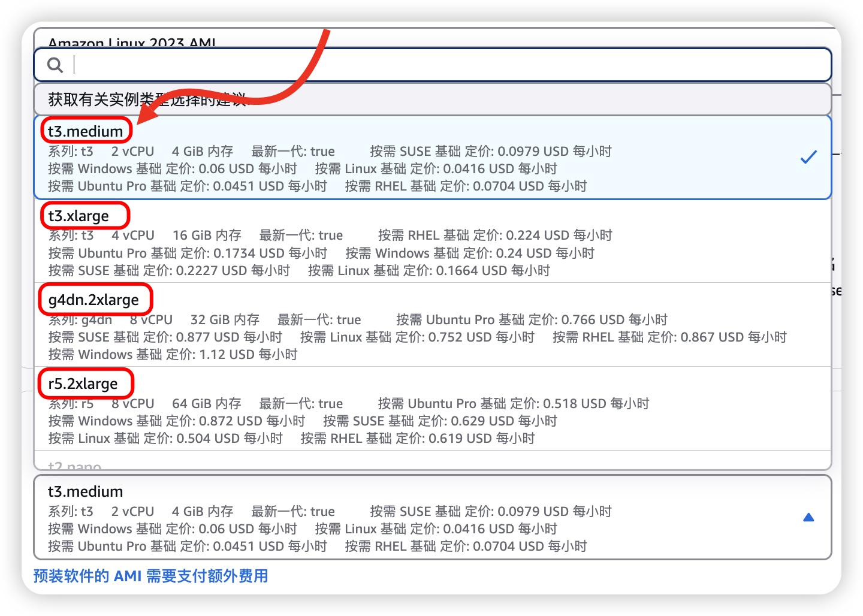Viewport: 863px width, 616px height.
Task: Click t3.xlarge Linux price 0.1664 USD text
Action: click(x=429, y=270)
